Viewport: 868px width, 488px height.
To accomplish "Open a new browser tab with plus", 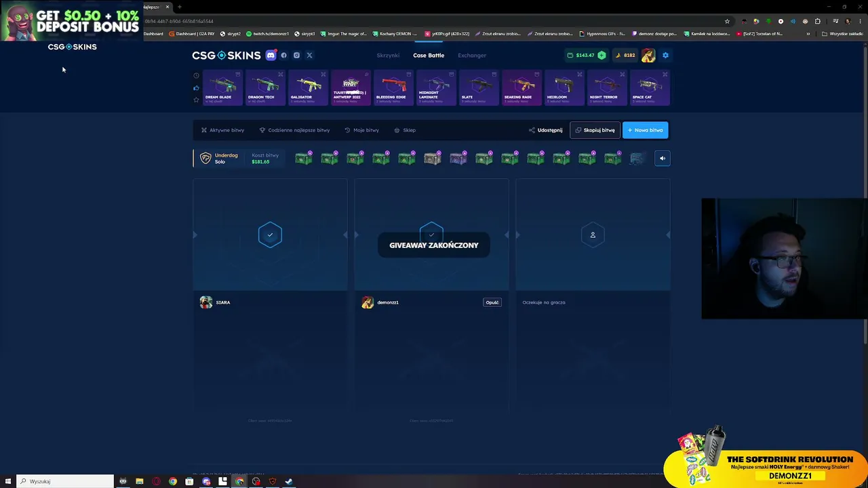I will (x=179, y=7).
